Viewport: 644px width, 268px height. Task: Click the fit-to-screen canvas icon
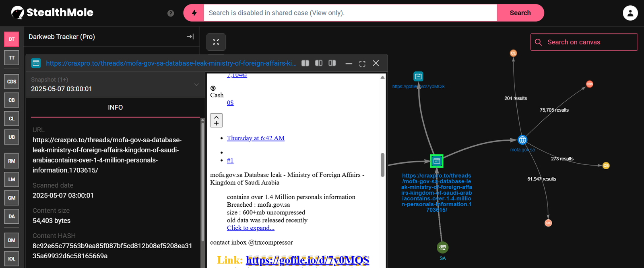[x=216, y=42]
